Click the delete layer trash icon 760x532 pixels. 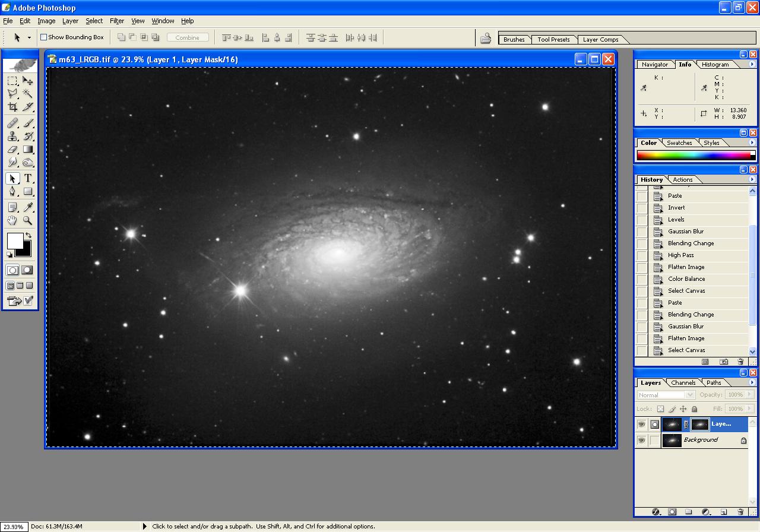point(740,512)
